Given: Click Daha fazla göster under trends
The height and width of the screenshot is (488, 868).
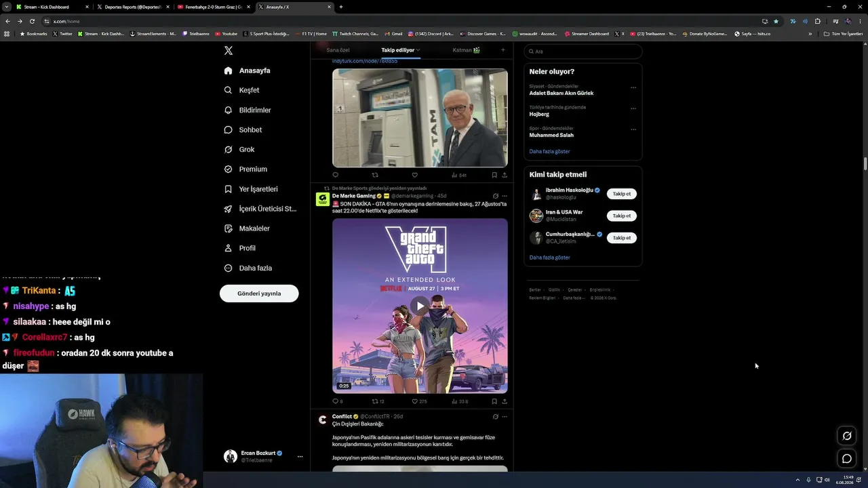Looking at the screenshot, I should (x=549, y=151).
